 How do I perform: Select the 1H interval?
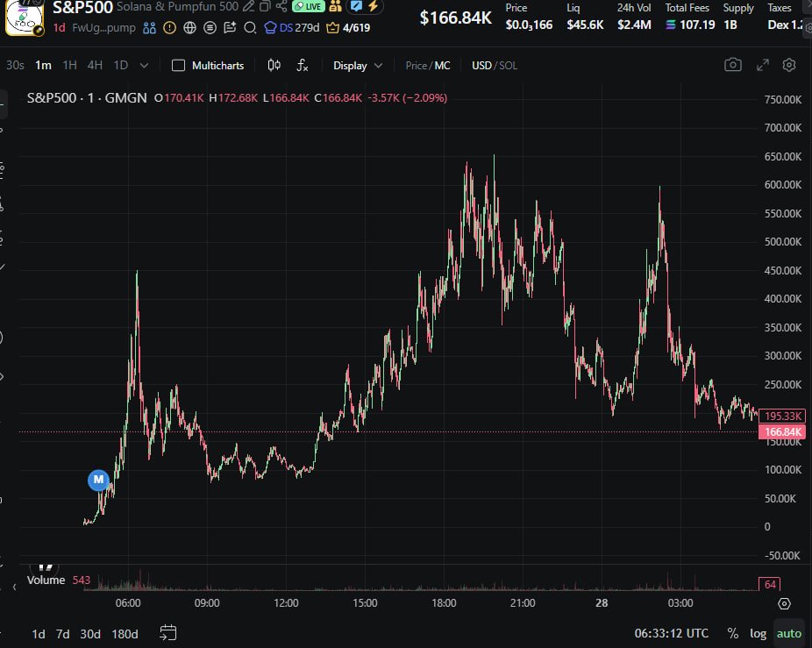click(x=69, y=65)
